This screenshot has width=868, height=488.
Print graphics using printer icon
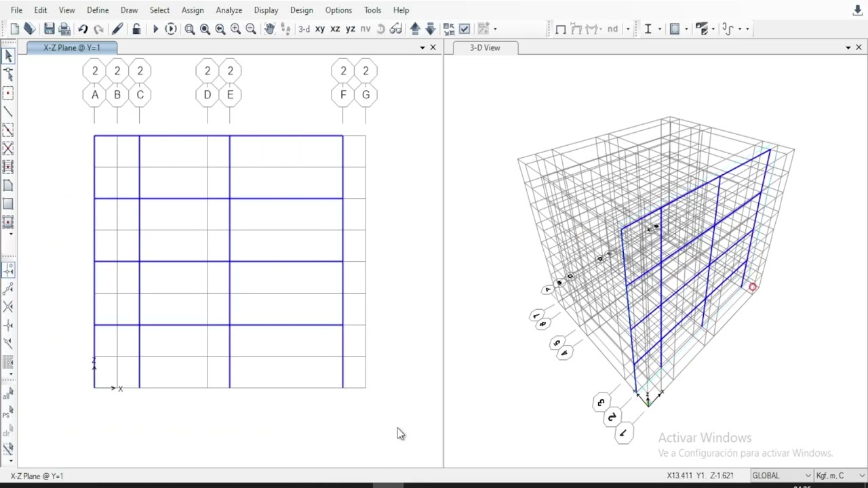[64, 28]
